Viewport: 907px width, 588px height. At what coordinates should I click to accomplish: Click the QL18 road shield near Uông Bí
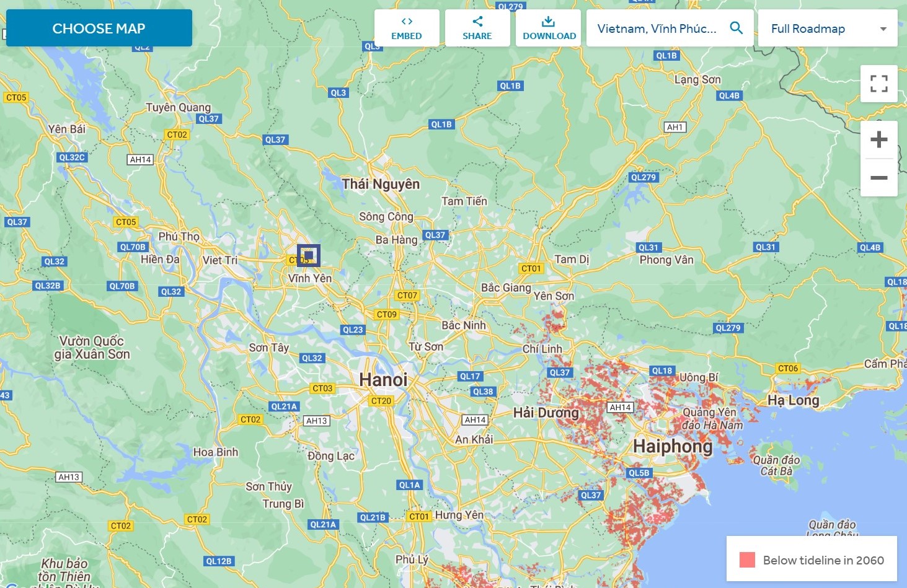pyautogui.click(x=662, y=371)
